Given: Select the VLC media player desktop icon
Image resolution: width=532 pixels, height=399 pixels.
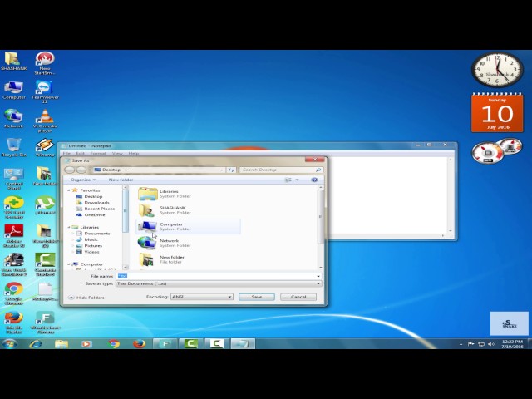Looking at the screenshot, I should pos(45,121).
